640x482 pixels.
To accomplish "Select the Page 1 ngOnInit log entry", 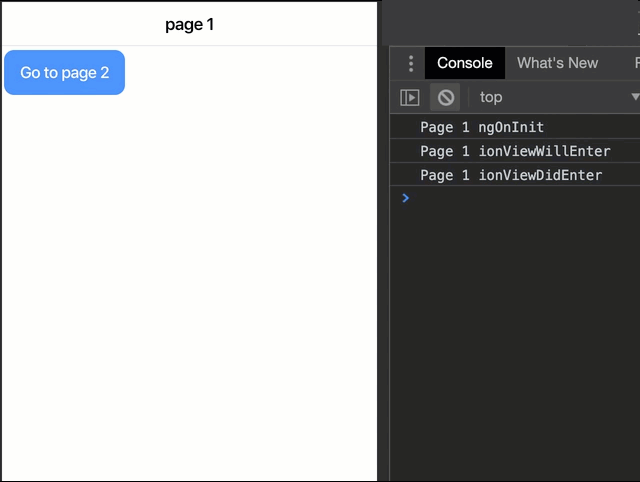I will tap(482, 127).
